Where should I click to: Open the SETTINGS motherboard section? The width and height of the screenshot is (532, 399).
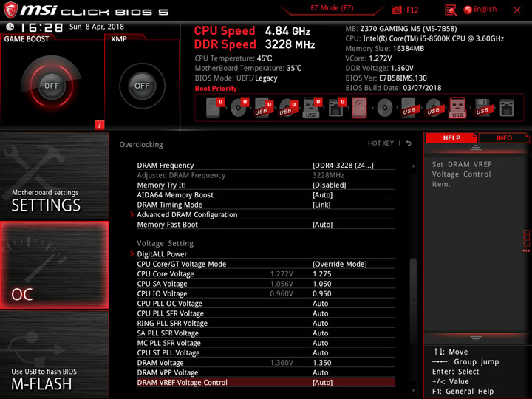(x=54, y=175)
